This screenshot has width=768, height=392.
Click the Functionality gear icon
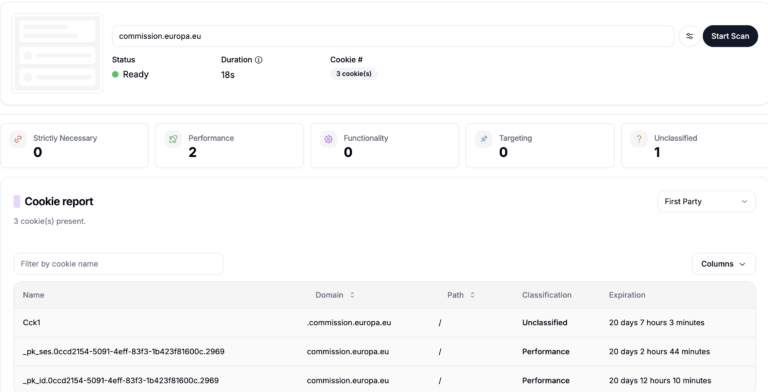[x=328, y=139]
